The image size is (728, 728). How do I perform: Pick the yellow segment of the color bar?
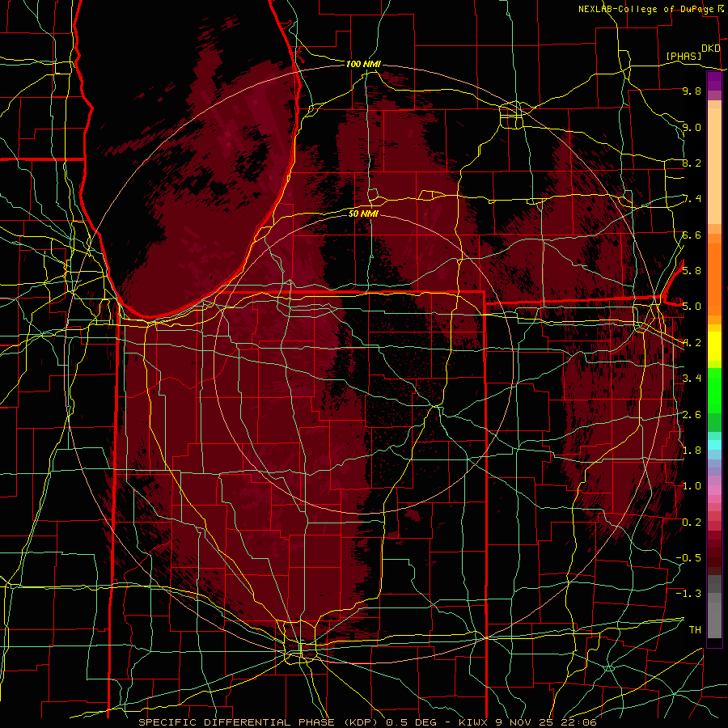click(x=714, y=346)
